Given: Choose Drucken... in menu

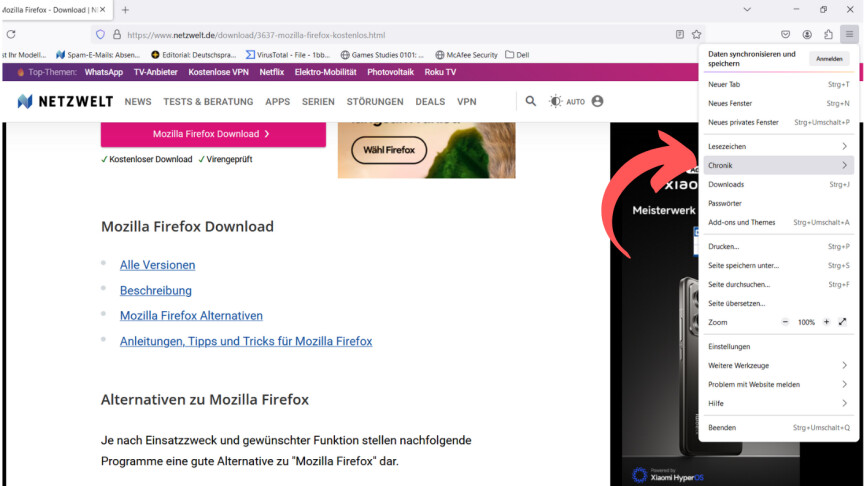Looking at the screenshot, I should click(779, 246).
